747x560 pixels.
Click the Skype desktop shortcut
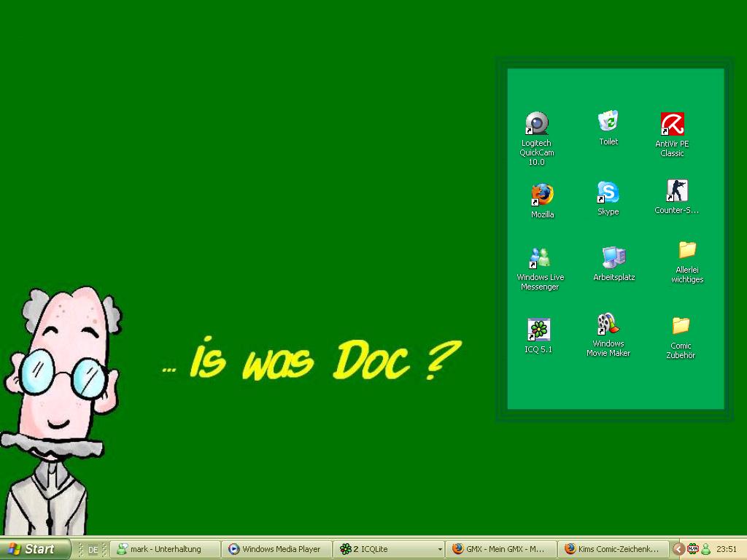pyautogui.click(x=608, y=192)
